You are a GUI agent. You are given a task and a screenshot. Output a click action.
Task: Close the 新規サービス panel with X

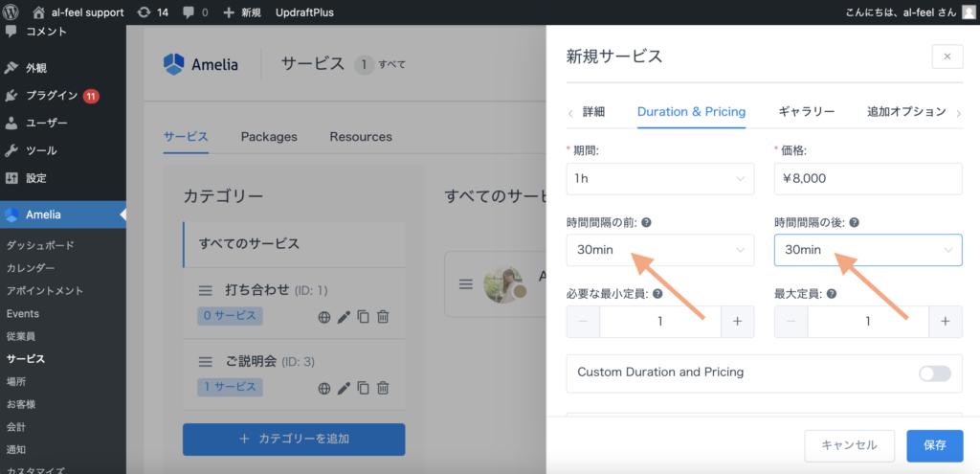click(947, 56)
